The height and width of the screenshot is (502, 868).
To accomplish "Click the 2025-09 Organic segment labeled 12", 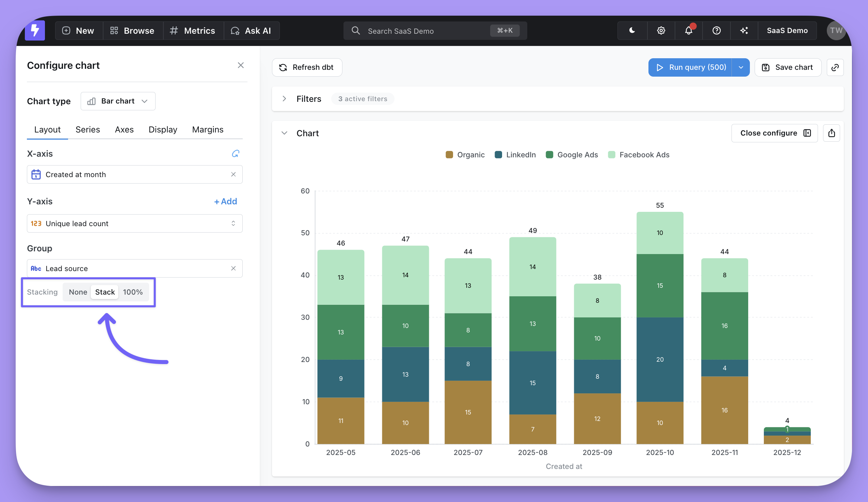I will point(597,419).
